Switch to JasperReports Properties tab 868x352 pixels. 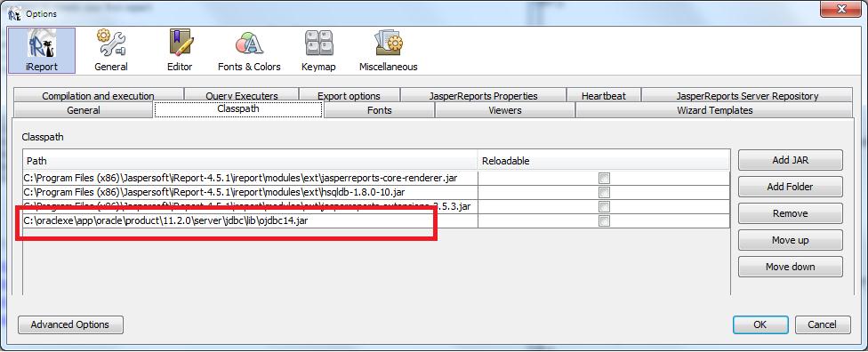(x=483, y=96)
